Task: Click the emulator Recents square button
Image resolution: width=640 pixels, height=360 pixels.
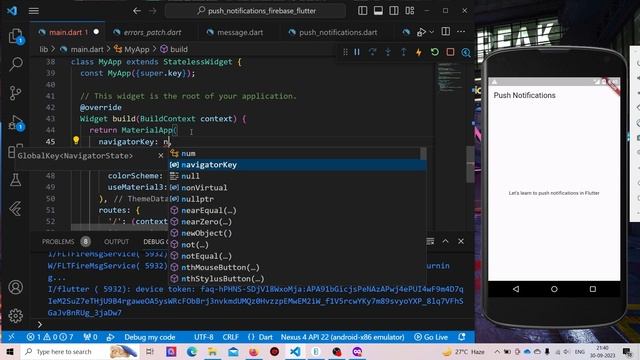Action: 593,289
